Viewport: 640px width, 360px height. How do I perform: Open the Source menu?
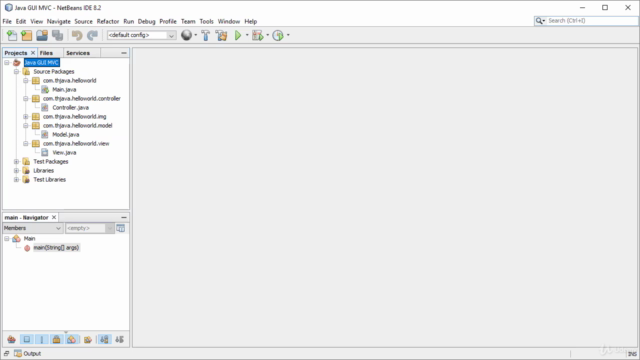(x=83, y=21)
